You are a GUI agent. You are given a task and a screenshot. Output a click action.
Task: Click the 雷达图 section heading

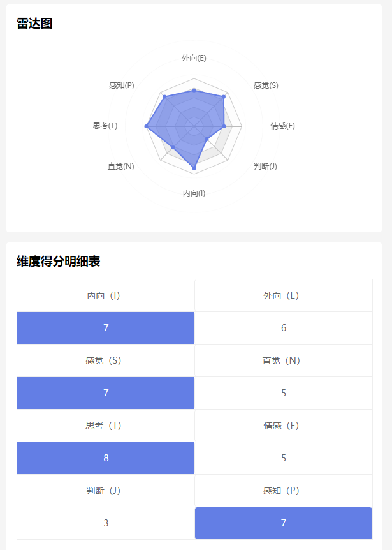tap(34, 24)
